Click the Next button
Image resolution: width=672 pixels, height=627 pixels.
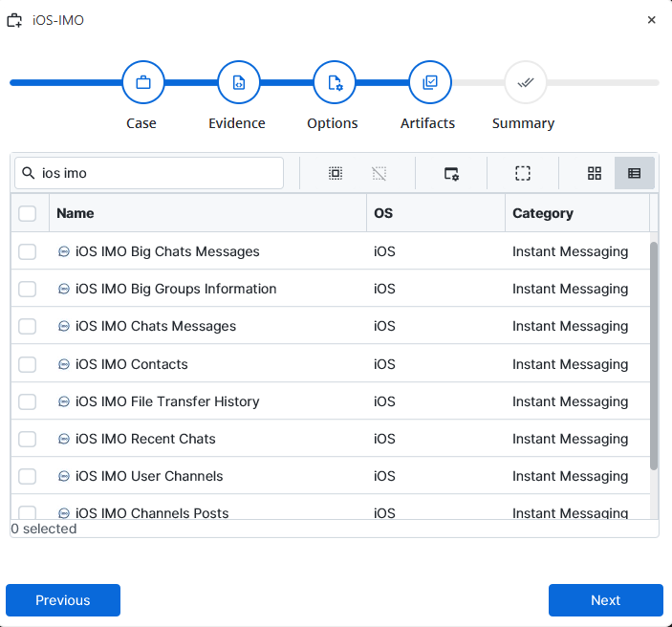[606, 600]
